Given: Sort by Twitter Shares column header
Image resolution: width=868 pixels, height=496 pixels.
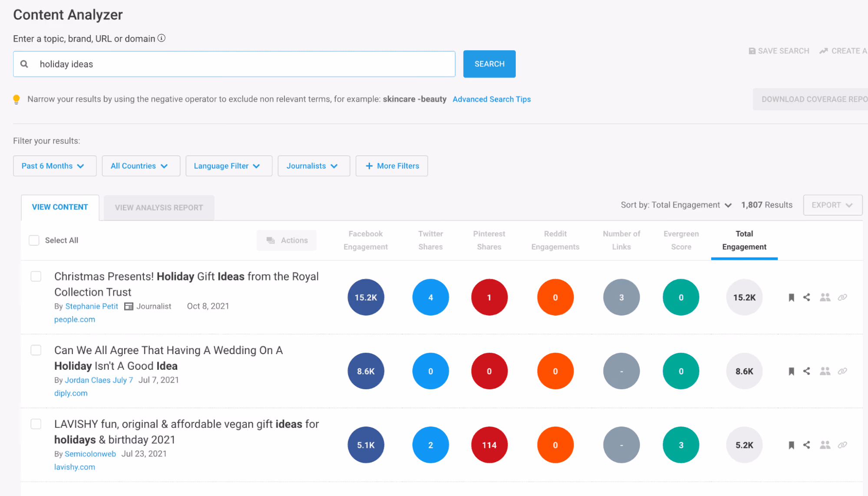Looking at the screenshot, I should (430, 240).
